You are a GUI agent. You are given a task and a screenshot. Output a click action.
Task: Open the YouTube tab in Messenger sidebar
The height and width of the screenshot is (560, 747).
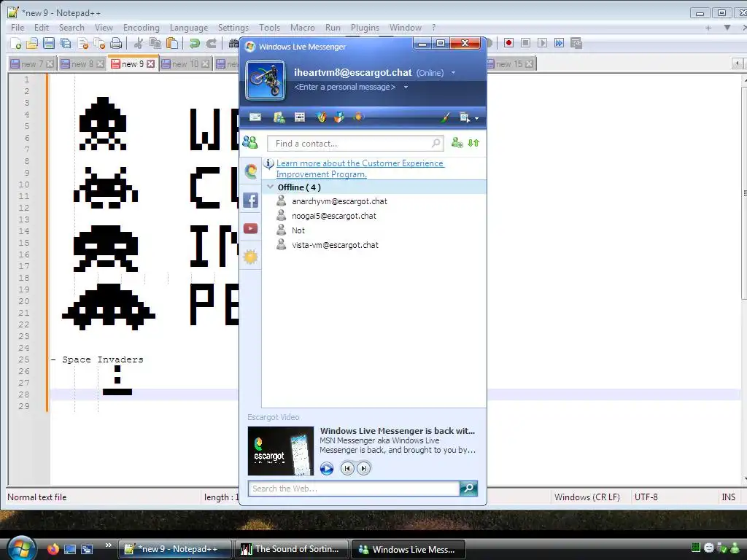(x=251, y=228)
